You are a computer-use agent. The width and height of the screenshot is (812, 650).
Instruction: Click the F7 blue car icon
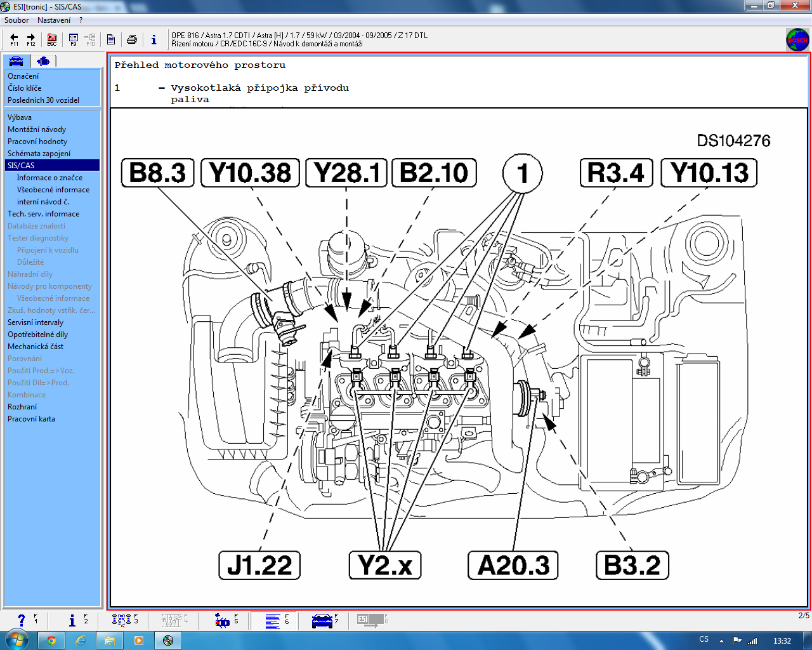click(x=323, y=620)
